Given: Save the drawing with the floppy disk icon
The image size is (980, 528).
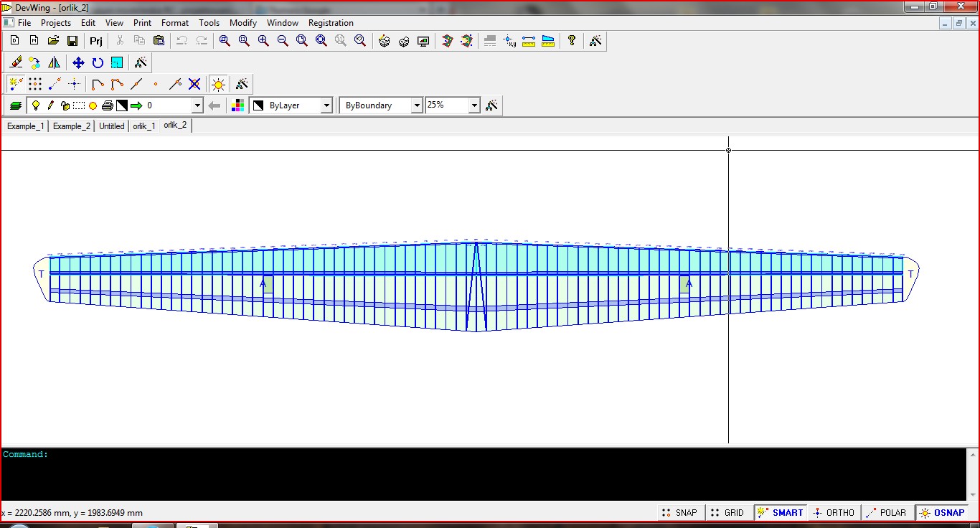Looking at the screenshot, I should (72, 41).
